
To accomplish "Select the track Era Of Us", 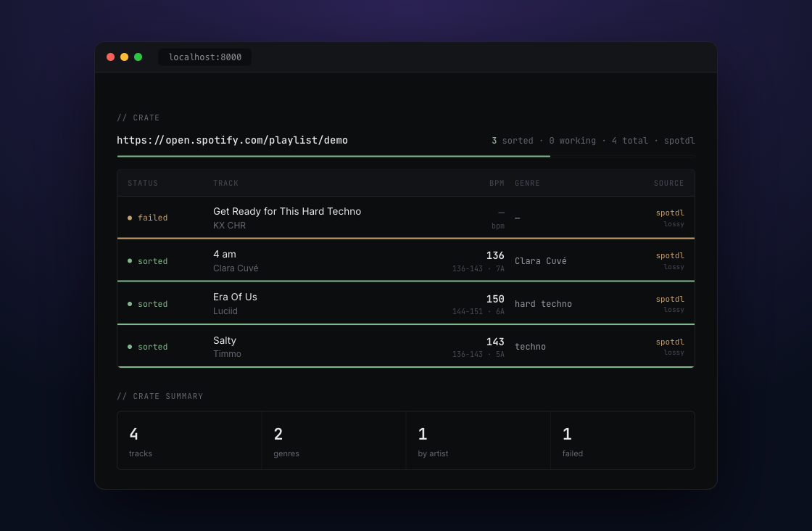I will pyautogui.click(x=235, y=297).
